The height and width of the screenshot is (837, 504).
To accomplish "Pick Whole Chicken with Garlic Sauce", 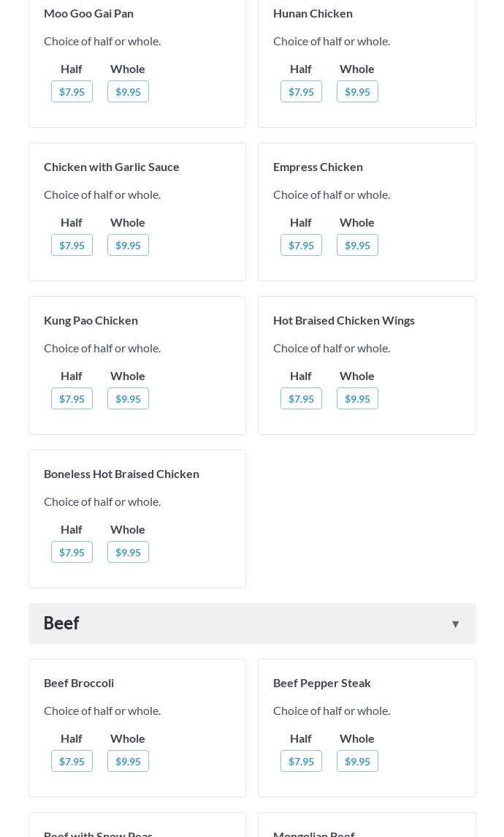I will (128, 245).
